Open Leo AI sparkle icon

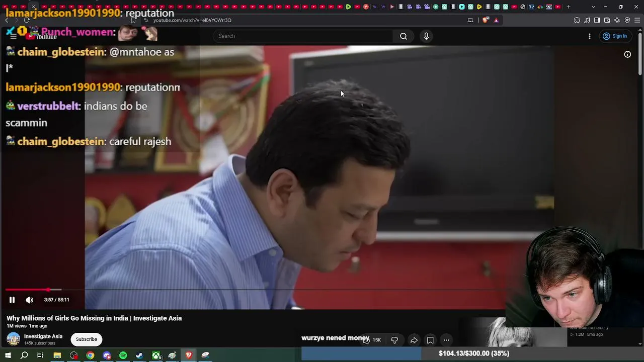point(617,20)
